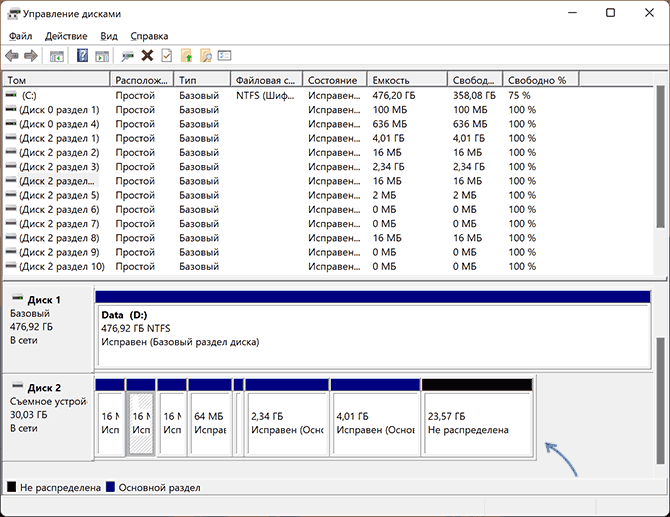Select volume row (Диск 0 раздел 1)
The width and height of the screenshot is (670, 517).
point(328,110)
